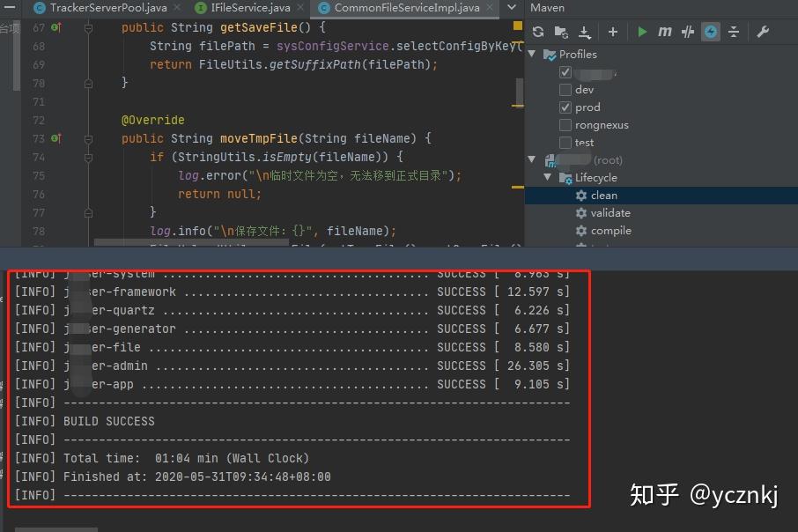This screenshot has height=532, width=798.
Task: Download sources and documentation in Maven panel
Action: (586, 31)
